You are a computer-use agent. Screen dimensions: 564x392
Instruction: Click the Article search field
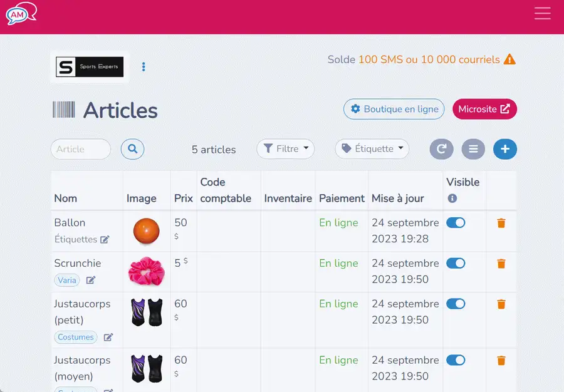point(81,149)
